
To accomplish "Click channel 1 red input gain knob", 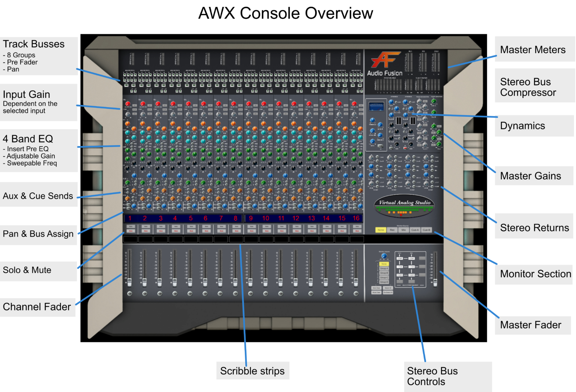I will [128, 103].
